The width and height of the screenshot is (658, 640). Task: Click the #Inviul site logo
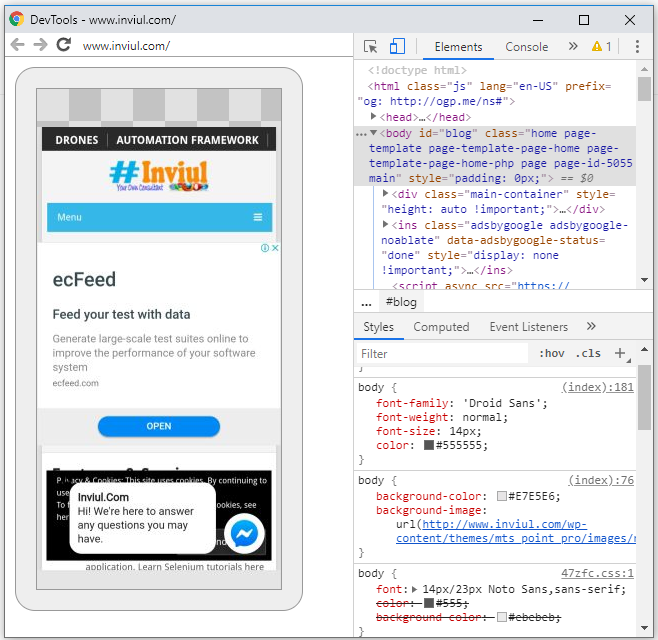pos(159,176)
